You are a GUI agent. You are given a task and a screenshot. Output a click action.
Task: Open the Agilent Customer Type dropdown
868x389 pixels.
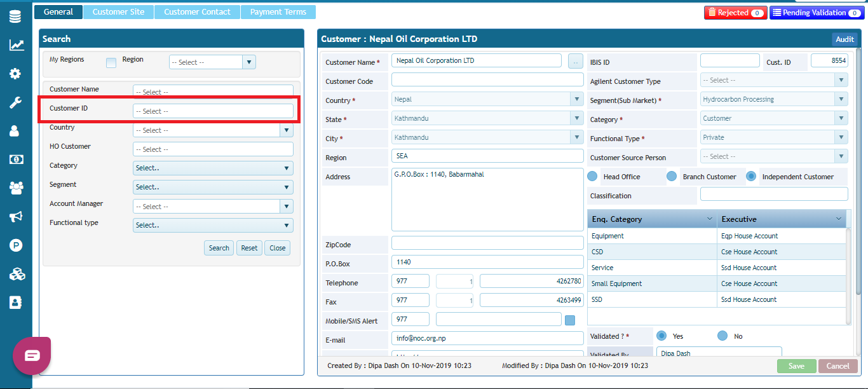(x=774, y=80)
